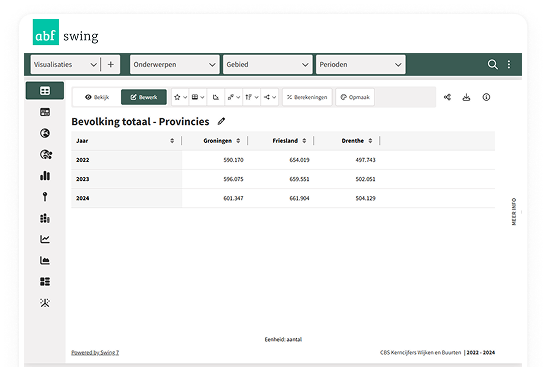Click the Berekeningen button
The image size is (547, 367).
307,97
